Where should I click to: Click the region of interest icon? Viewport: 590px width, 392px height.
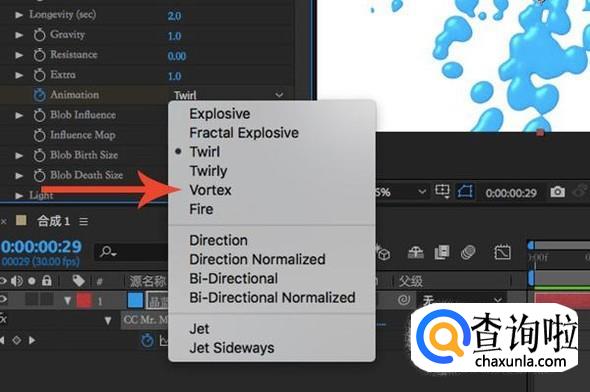(x=442, y=191)
